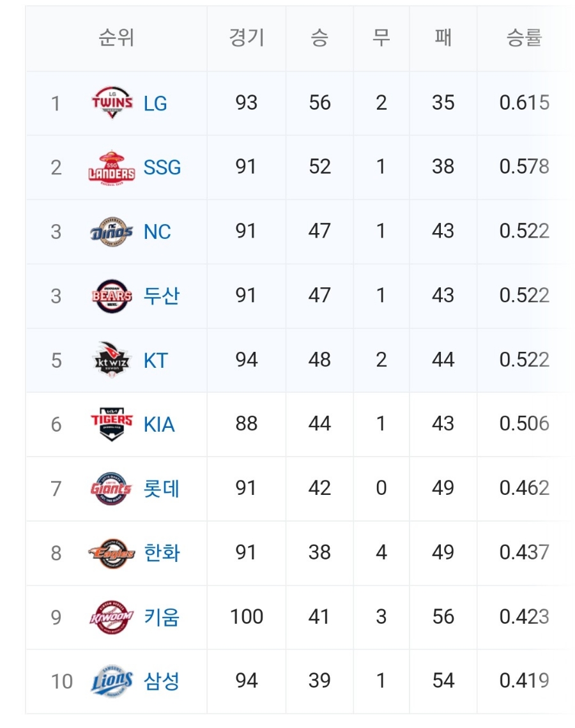Open the 두산 team name link

pyautogui.click(x=162, y=296)
